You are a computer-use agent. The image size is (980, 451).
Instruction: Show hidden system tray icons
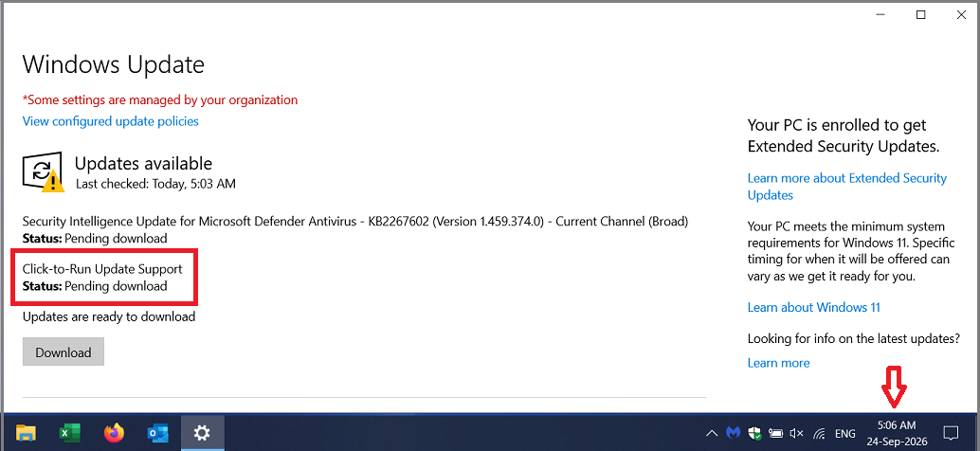pyautogui.click(x=712, y=433)
